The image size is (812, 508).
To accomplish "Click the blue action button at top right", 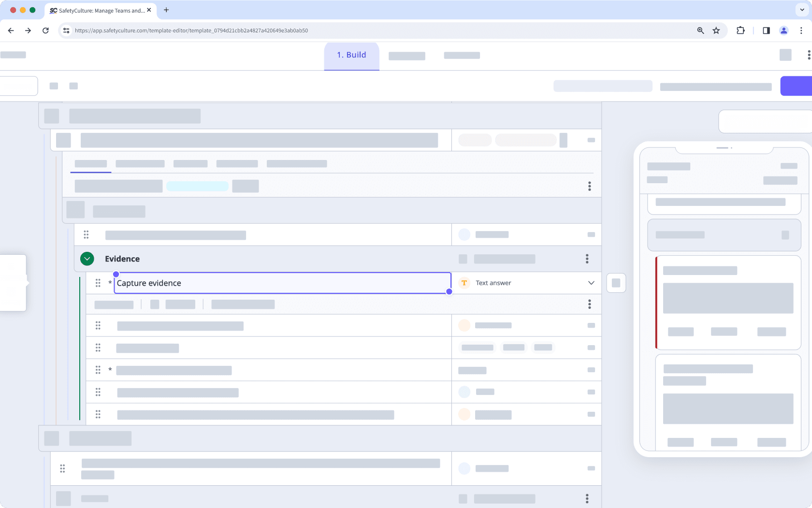I will coord(796,86).
